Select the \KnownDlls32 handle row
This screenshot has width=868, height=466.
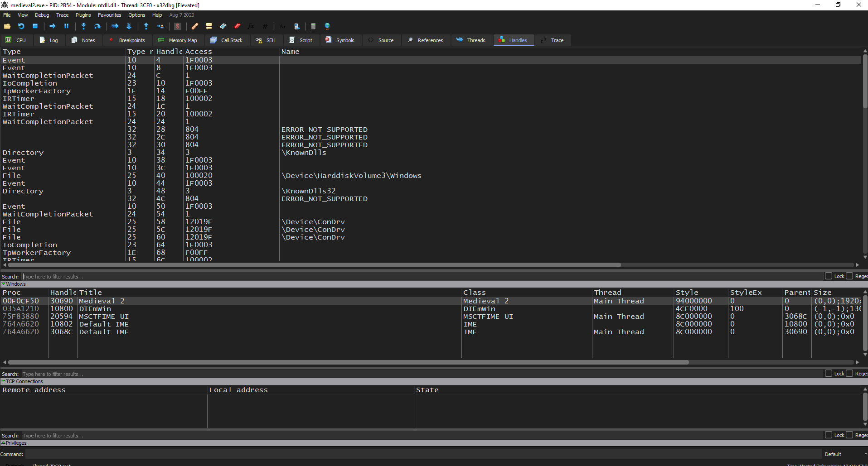point(431,191)
